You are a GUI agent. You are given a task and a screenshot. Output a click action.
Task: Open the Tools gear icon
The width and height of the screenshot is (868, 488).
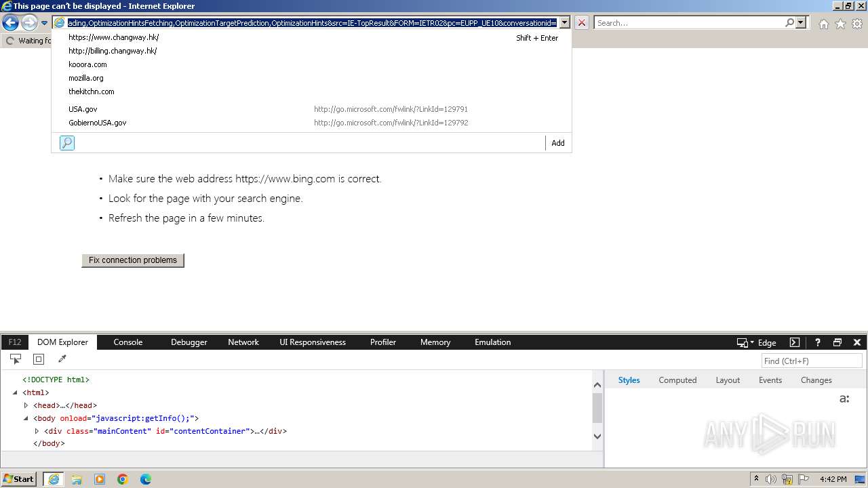(857, 24)
